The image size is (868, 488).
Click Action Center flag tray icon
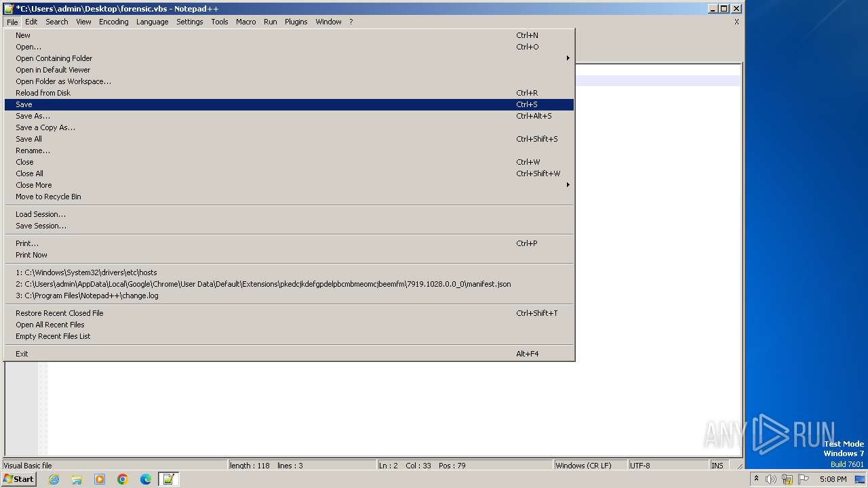pos(804,479)
